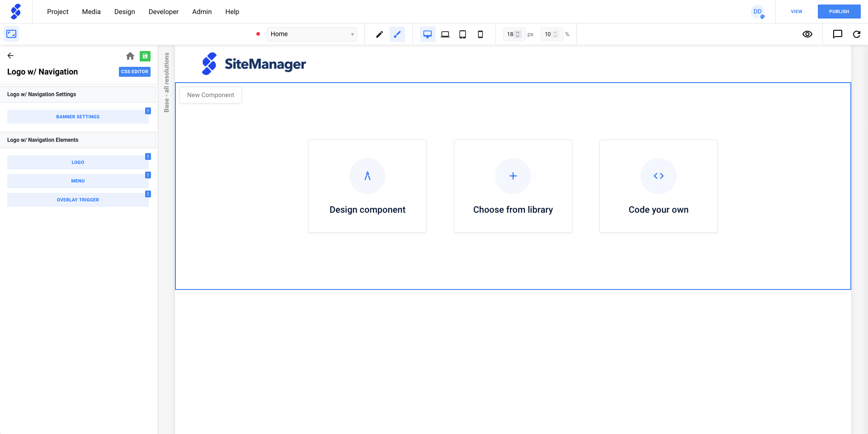Screen dimensions: 868x434
Task: Click the green save icon
Action: point(145,56)
